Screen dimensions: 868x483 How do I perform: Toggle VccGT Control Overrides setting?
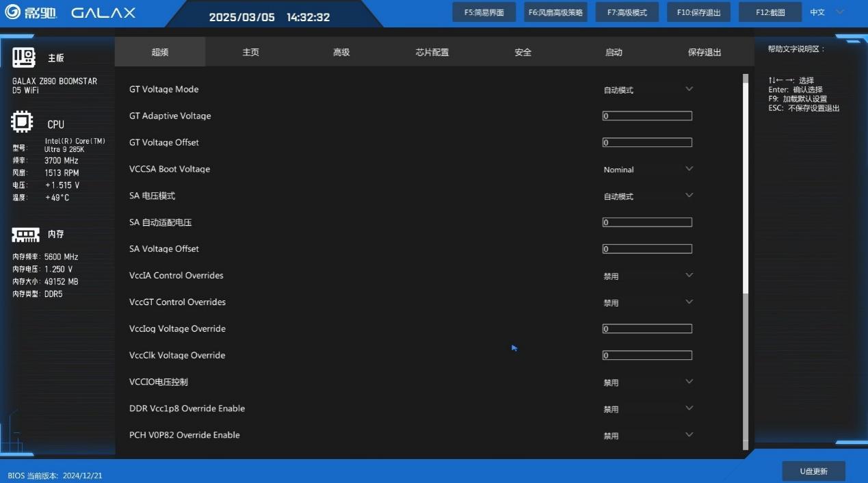(x=648, y=302)
